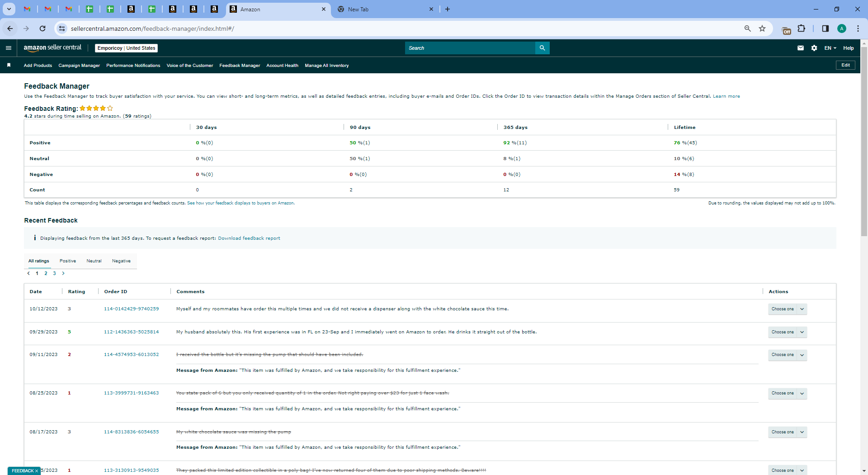Open the buyer messages envelope icon
Image resolution: width=868 pixels, height=475 pixels.
click(x=801, y=48)
